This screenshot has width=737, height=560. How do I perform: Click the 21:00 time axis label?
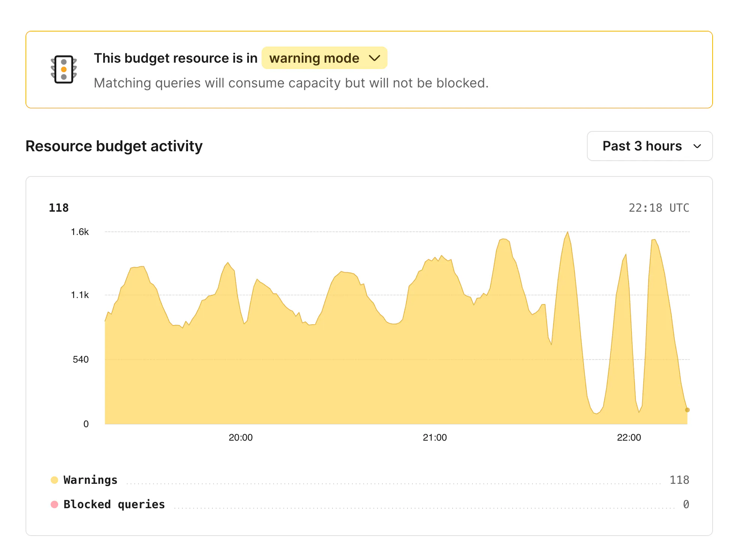[435, 437]
